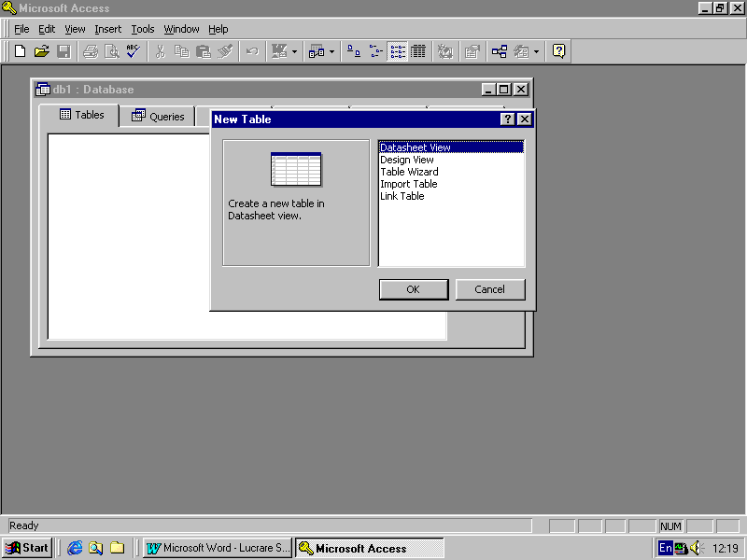Close the db1 Database window
This screenshot has height=560, width=747.
[521, 90]
